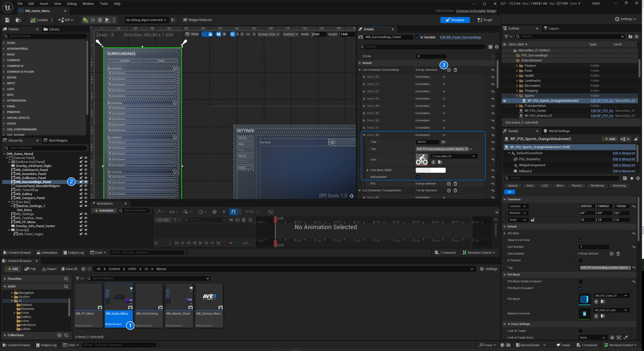644x351 pixels.
Task: Open Edit WB_Panel_Surroundings link
Action: coord(460,37)
